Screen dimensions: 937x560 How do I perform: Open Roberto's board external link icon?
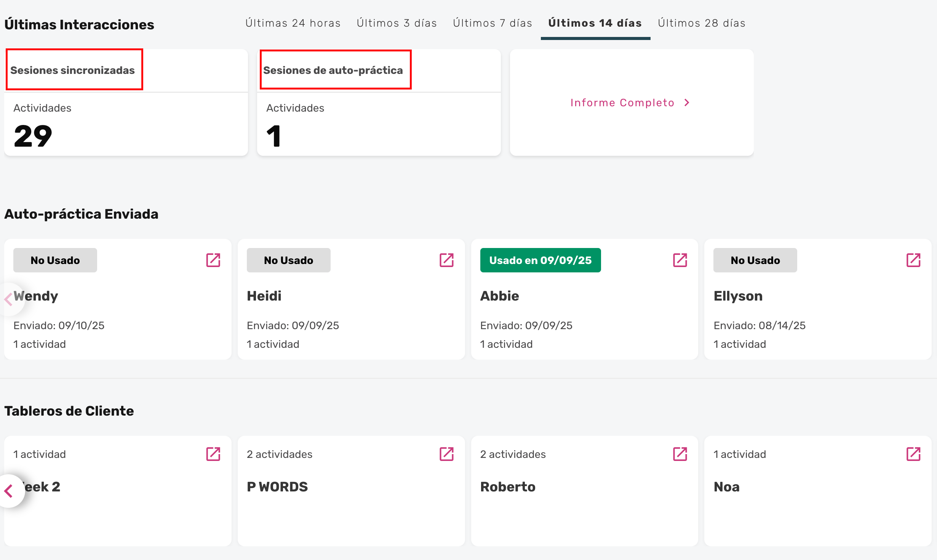[680, 454]
